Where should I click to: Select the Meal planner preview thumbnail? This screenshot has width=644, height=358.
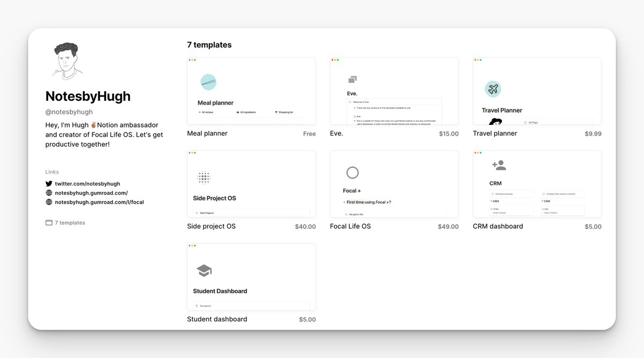coord(252,91)
